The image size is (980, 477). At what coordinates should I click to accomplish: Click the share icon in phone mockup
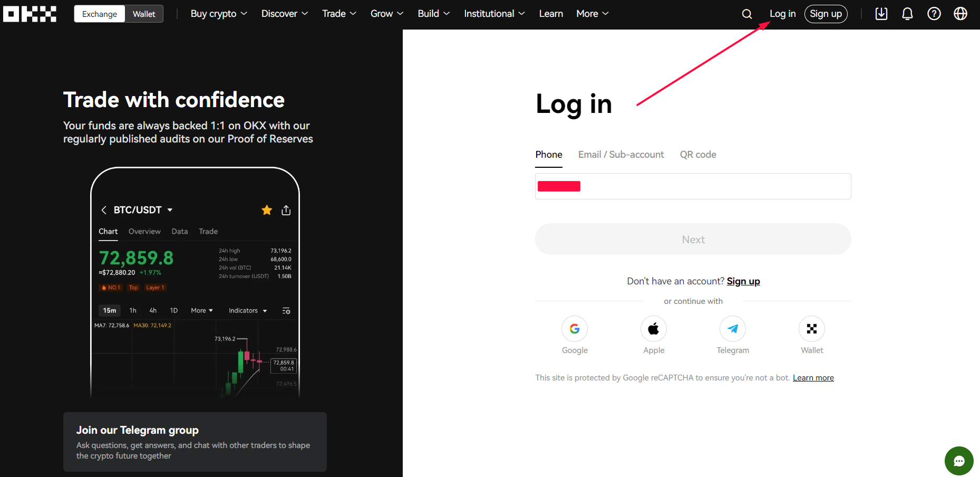(x=286, y=210)
